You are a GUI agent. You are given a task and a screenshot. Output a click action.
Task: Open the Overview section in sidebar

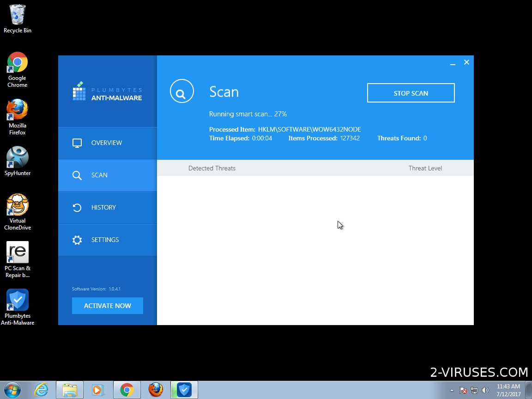click(107, 143)
